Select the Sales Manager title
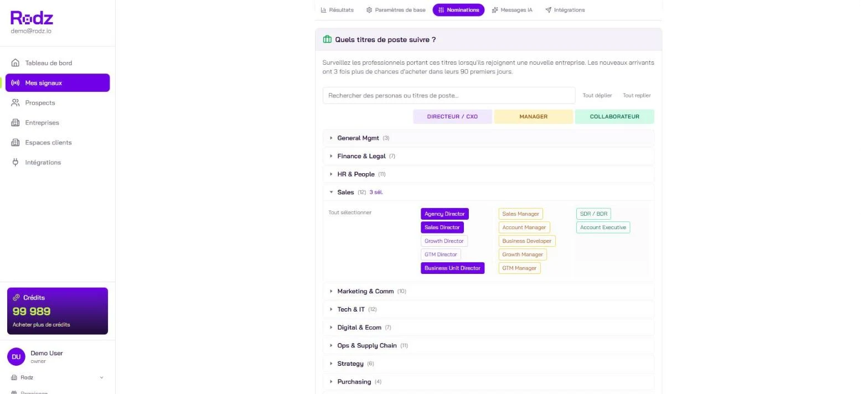The image size is (868, 394). pyautogui.click(x=520, y=214)
